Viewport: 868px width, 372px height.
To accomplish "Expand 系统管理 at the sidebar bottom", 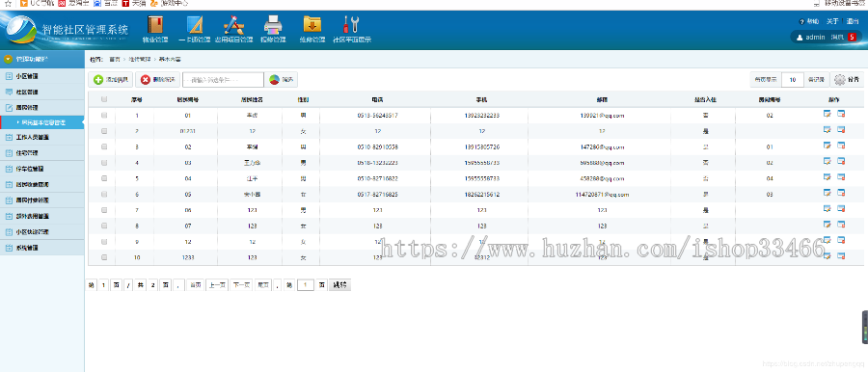I will pos(42,248).
